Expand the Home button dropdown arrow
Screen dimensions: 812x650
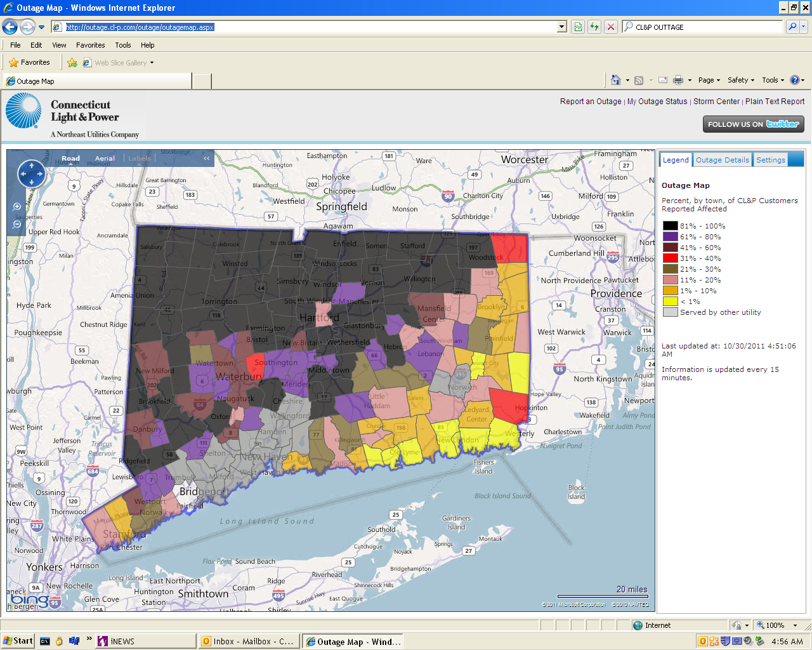(627, 81)
